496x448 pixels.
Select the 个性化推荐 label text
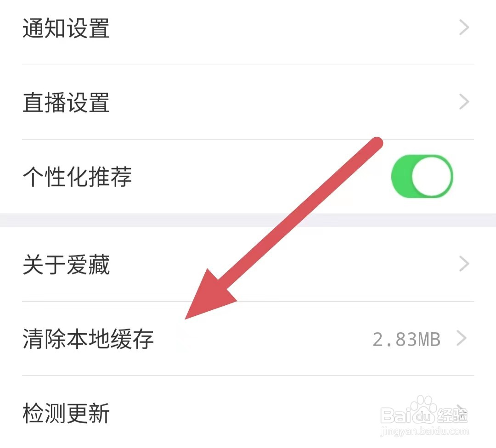point(77,176)
